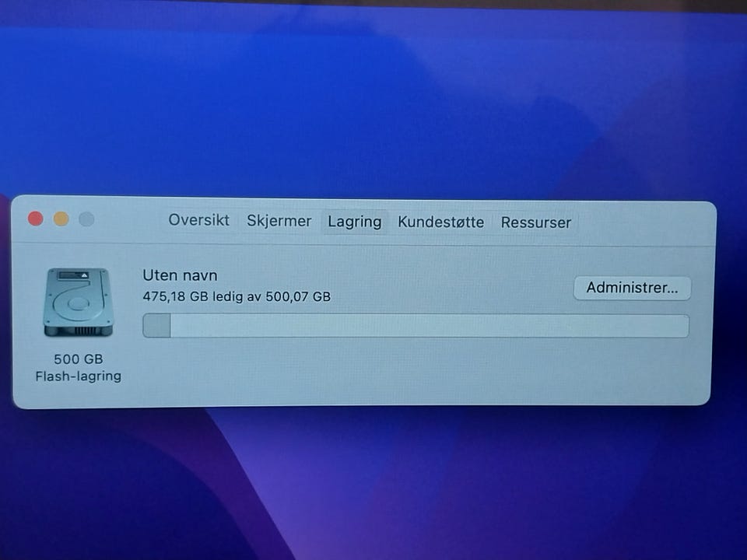Click the hard drive disk icon
The width and height of the screenshot is (747, 560).
click(x=79, y=302)
